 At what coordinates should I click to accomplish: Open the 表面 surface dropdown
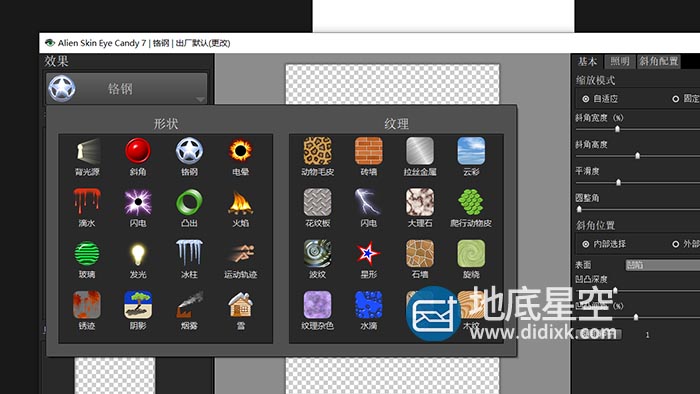[x=662, y=265]
